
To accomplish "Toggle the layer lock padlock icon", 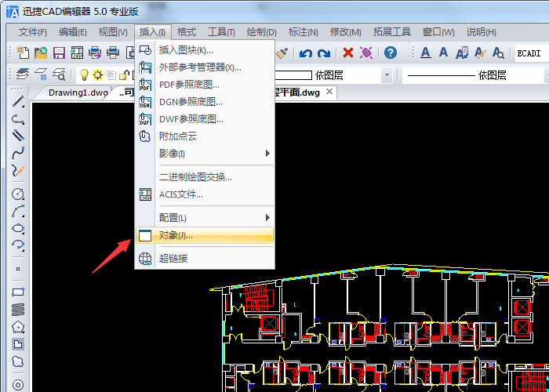I will pos(124,74).
